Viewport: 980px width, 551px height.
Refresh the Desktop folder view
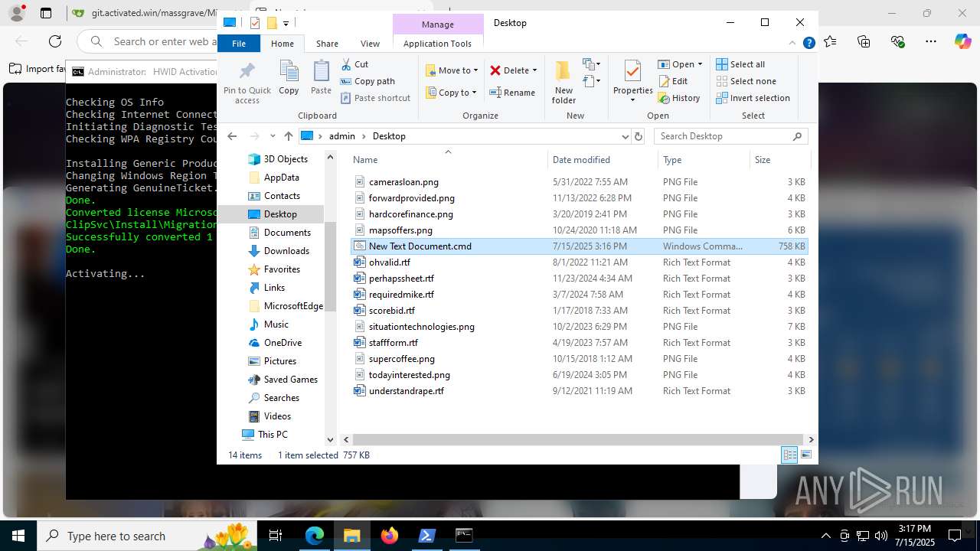[639, 136]
